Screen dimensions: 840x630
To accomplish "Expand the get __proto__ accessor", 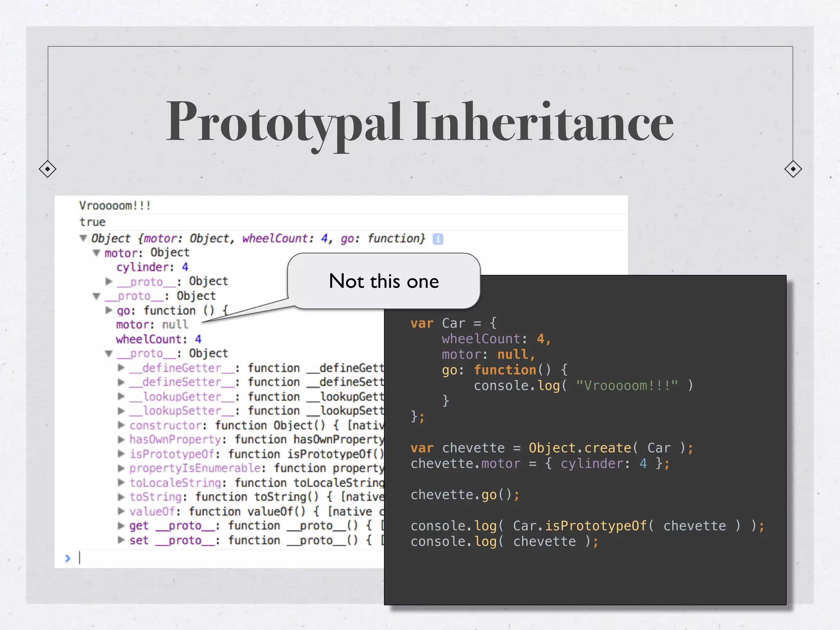I will [x=121, y=525].
